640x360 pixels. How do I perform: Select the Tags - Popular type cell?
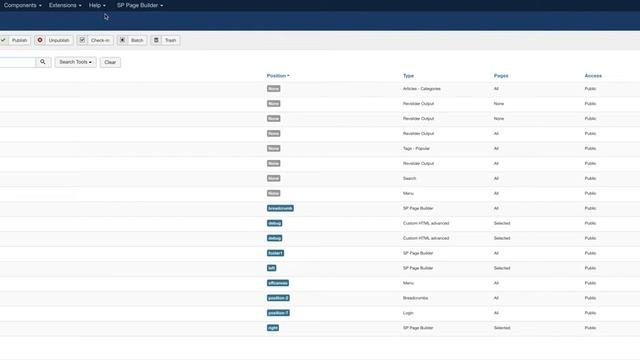pyautogui.click(x=416, y=149)
